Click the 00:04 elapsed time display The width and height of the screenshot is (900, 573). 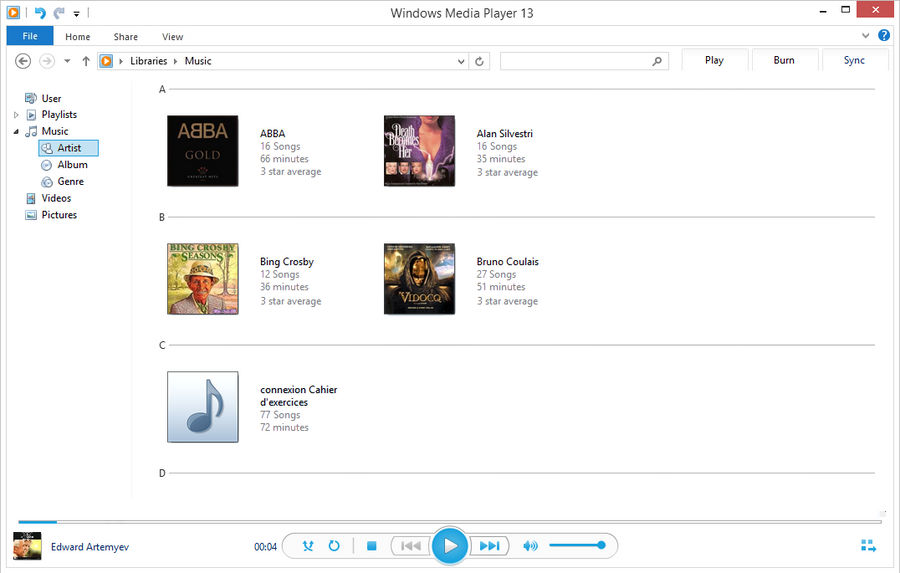(x=265, y=547)
